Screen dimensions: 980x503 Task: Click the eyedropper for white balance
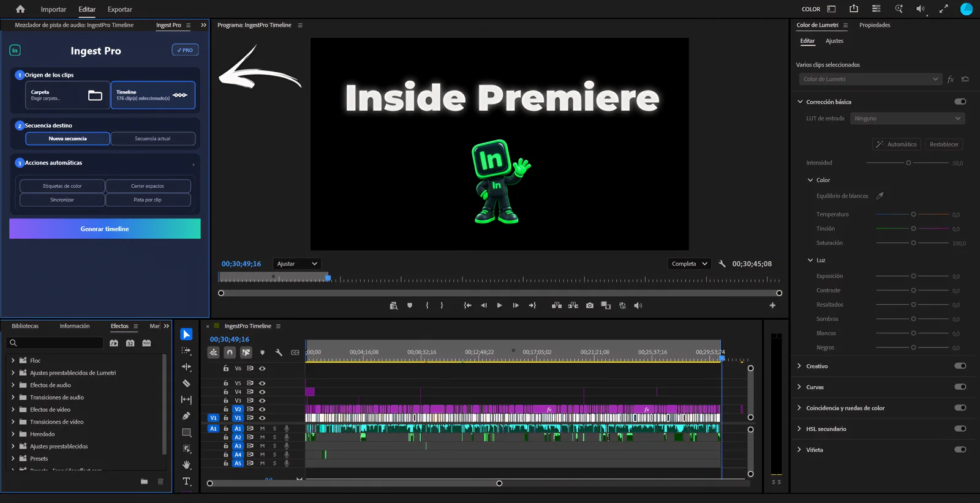click(x=880, y=196)
